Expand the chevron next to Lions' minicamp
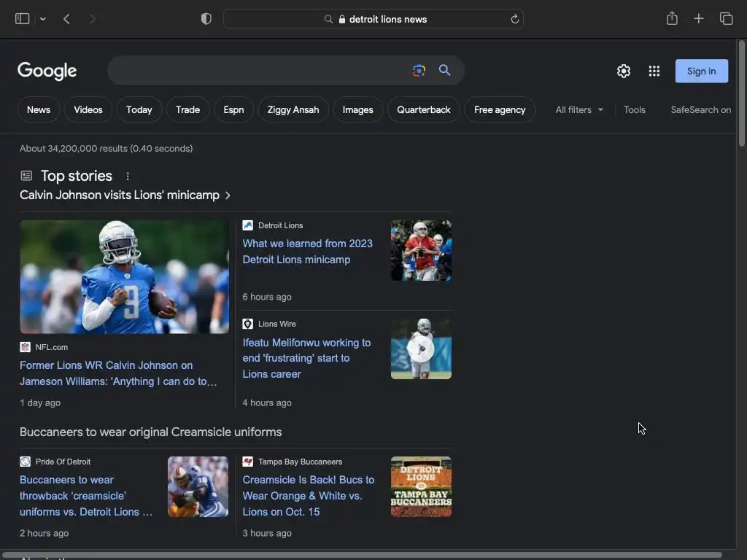This screenshot has height=560, width=747. [228, 195]
